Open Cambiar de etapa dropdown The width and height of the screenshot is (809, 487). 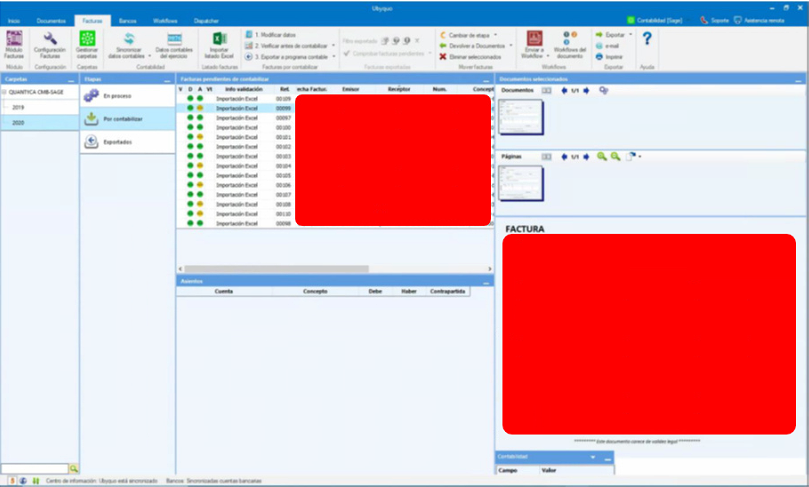point(495,35)
